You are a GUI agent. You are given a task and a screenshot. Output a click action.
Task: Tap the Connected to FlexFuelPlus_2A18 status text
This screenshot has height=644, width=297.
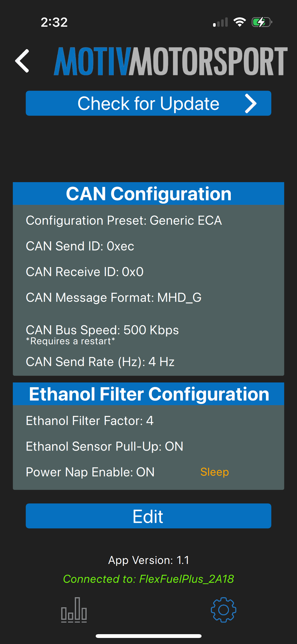pos(148,579)
